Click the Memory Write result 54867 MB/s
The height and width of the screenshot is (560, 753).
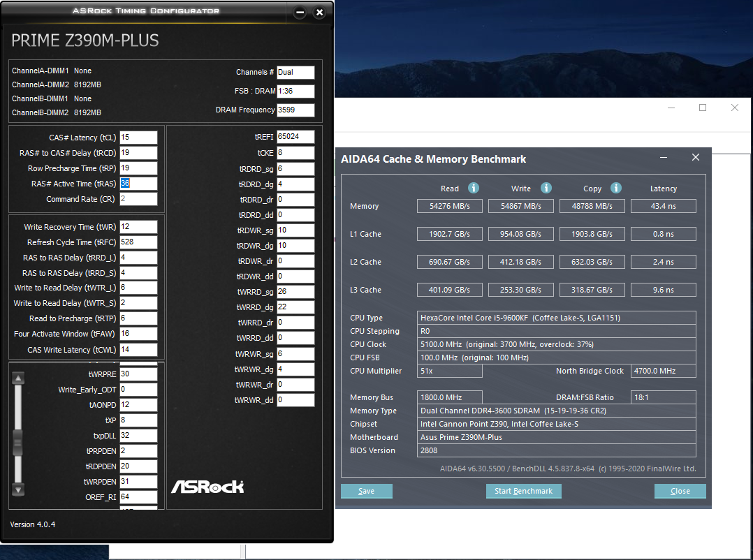520,206
